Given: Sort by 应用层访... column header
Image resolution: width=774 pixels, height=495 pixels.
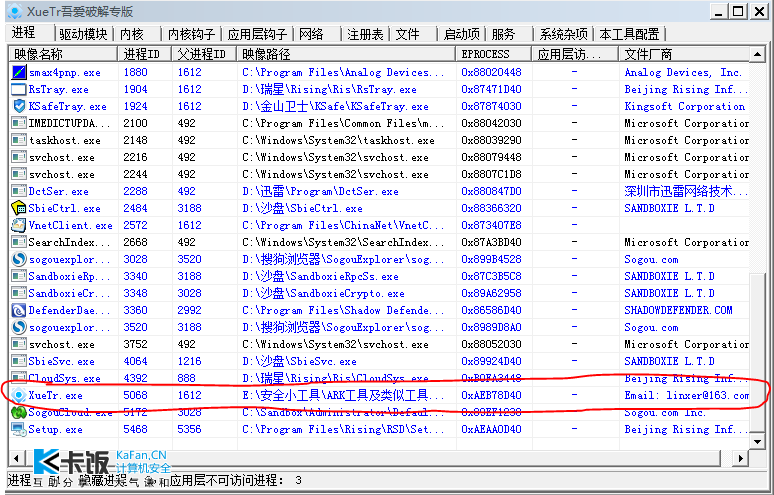Looking at the screenshot, I should 575,54.
